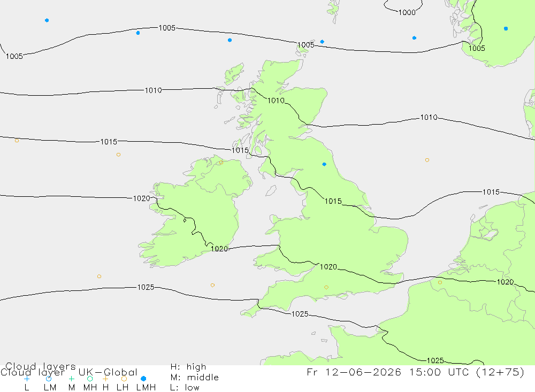Click the 1020 label at the right edge
This screenshot has width=535, height=392.
(x=506, y=282)
